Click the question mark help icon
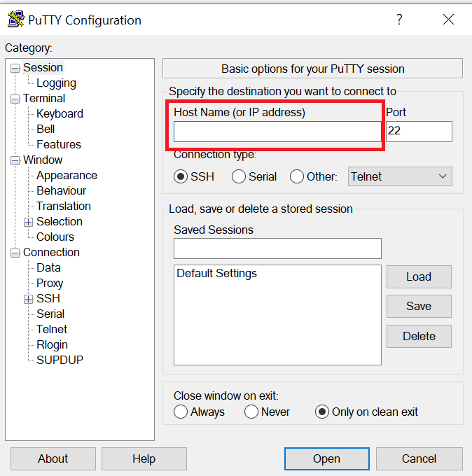 399,20
